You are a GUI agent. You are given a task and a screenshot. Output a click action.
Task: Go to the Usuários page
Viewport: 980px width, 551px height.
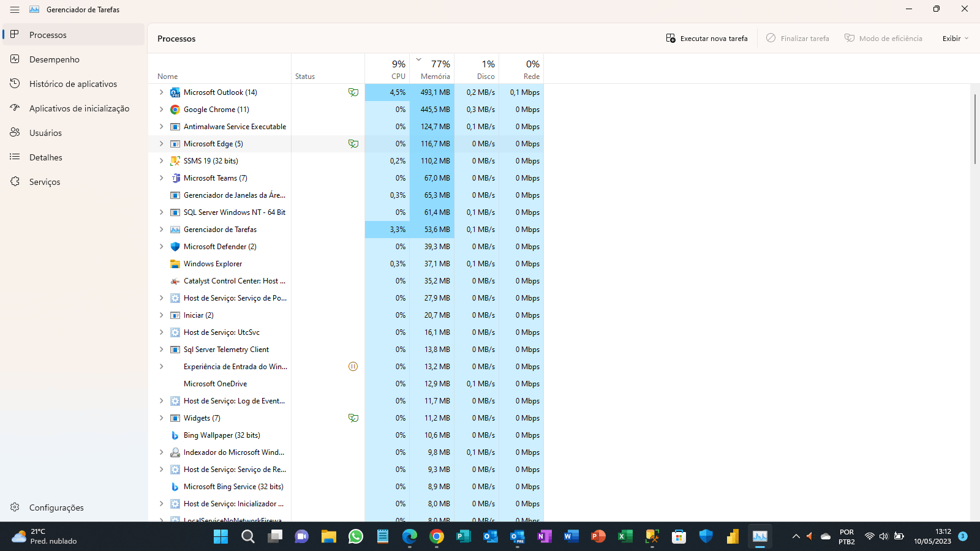coord(73,133)
